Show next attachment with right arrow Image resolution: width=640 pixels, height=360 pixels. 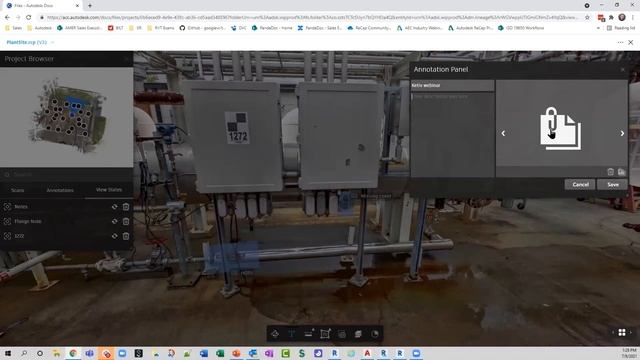pyautogui.click(x=622, y=133)
